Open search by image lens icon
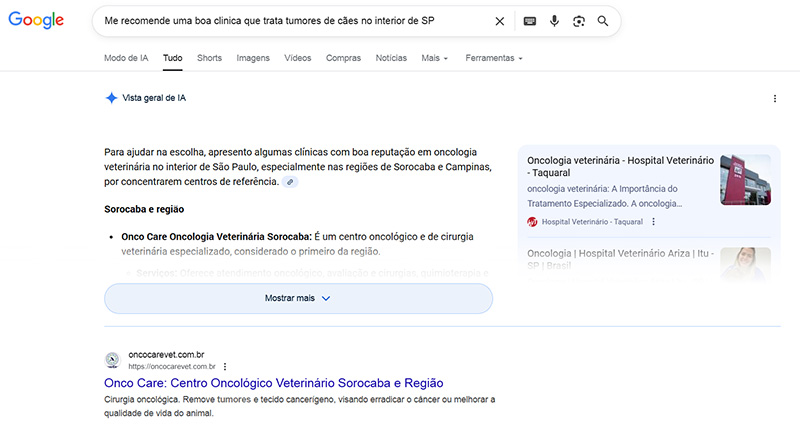The image size is (800, 427). tap(578, 21)
